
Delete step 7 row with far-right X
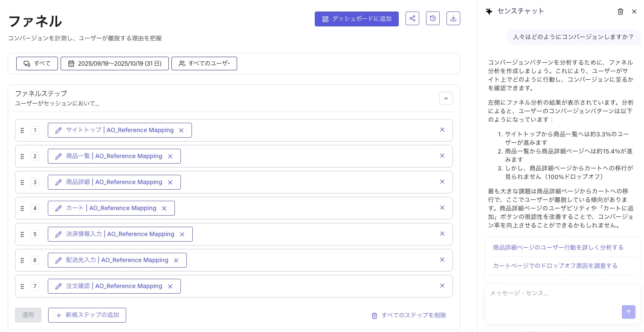(x=442, y=286)
